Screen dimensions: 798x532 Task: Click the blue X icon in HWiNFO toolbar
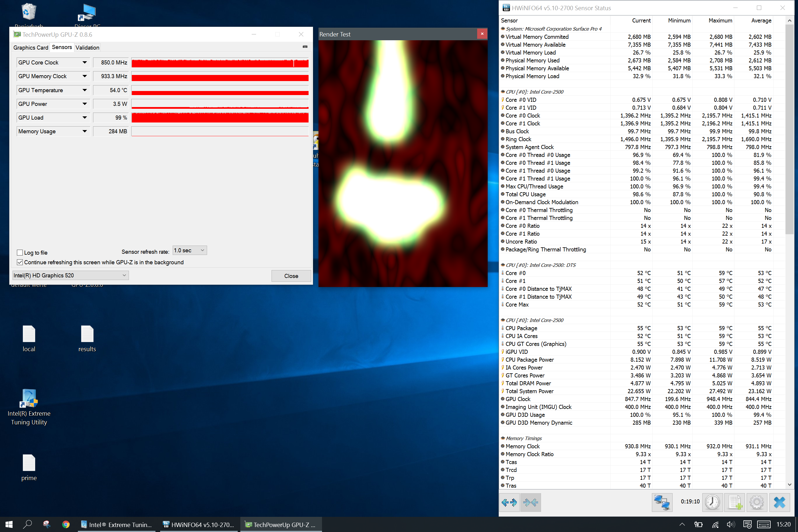780,503
